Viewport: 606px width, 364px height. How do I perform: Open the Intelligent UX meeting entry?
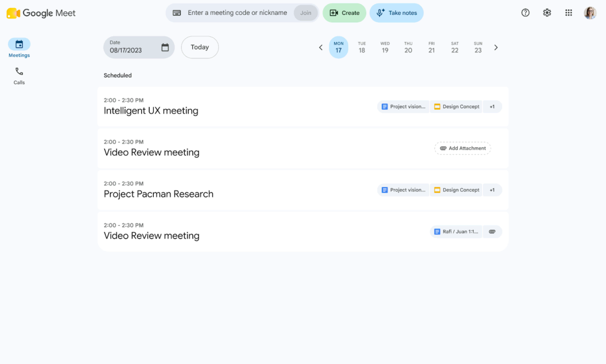pos(302,107)
